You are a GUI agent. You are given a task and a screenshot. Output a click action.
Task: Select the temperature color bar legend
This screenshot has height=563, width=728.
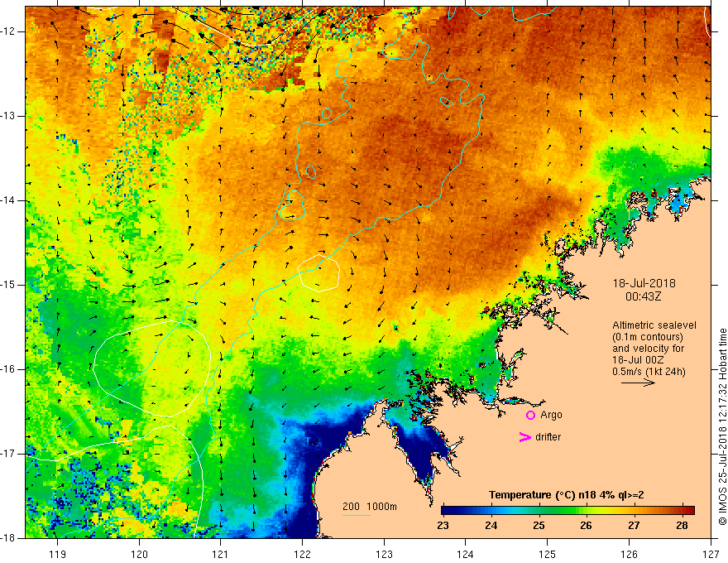coord(568,510)
